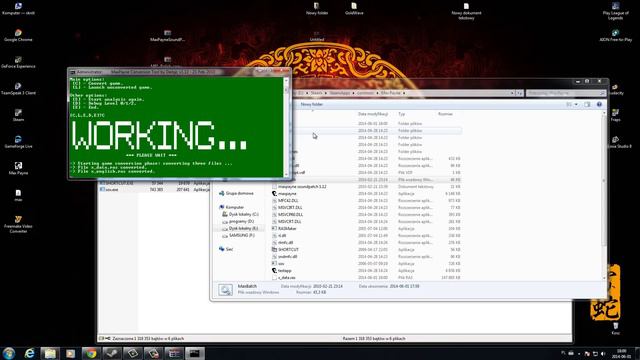Click the taskbar clock showing the date
Image resolution: width=640 pixels, height=360 pixels.
point(621,353)
